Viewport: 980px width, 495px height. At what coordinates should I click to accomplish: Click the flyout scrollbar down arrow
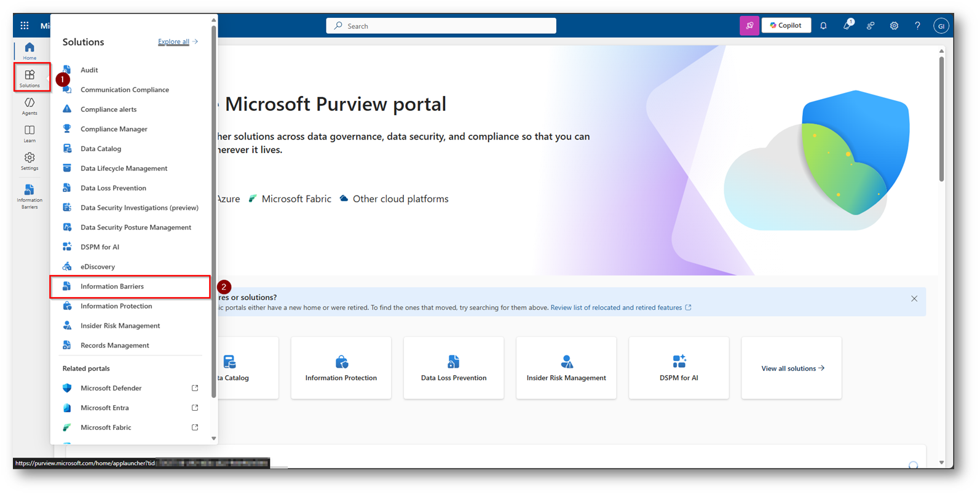pyautogui.click(x=213, y=438)
